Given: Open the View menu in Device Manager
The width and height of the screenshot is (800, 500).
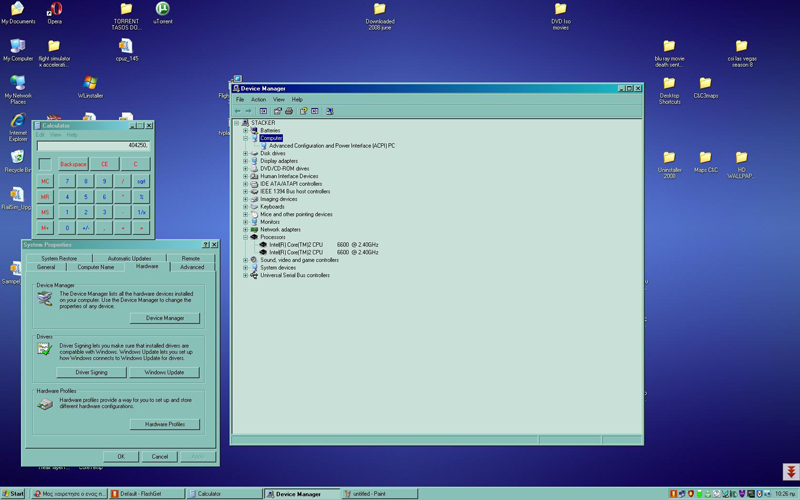Looking at the screenshot, I should [x=279, y=99].
